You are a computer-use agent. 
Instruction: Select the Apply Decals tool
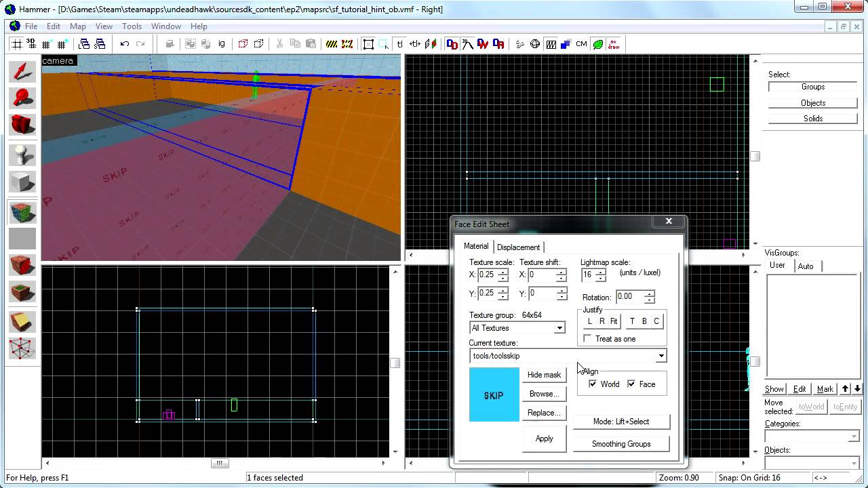tap(22, 266)
